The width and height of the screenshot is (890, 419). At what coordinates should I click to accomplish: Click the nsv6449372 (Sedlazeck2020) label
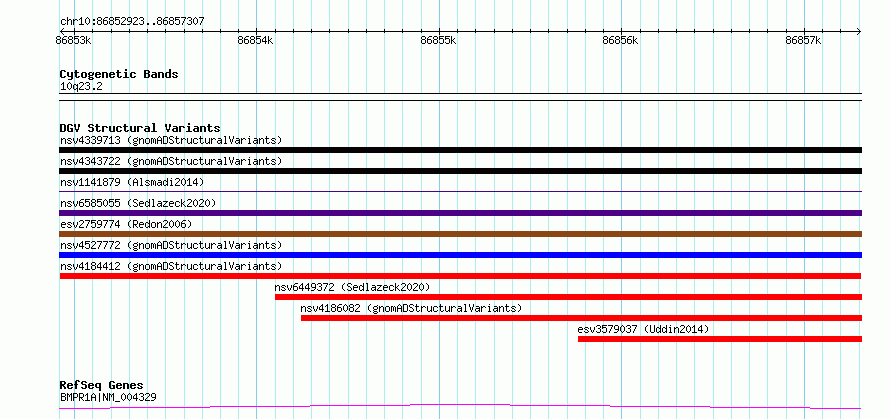[352, 287]
